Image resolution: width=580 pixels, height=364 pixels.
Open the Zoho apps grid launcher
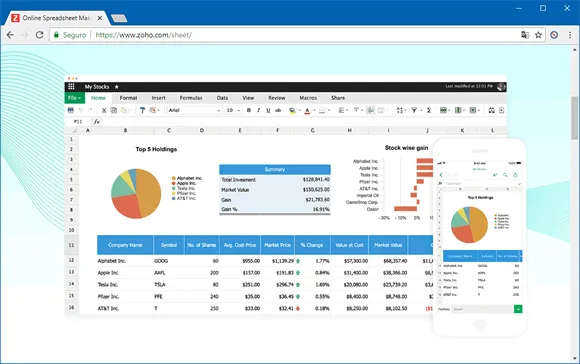tap(71, 87)
